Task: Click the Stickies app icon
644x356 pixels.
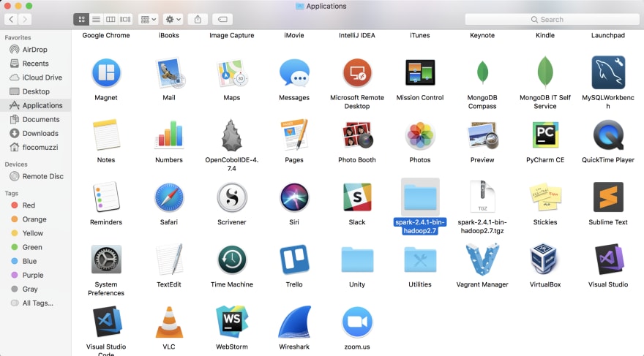Action: pos(545,197)
